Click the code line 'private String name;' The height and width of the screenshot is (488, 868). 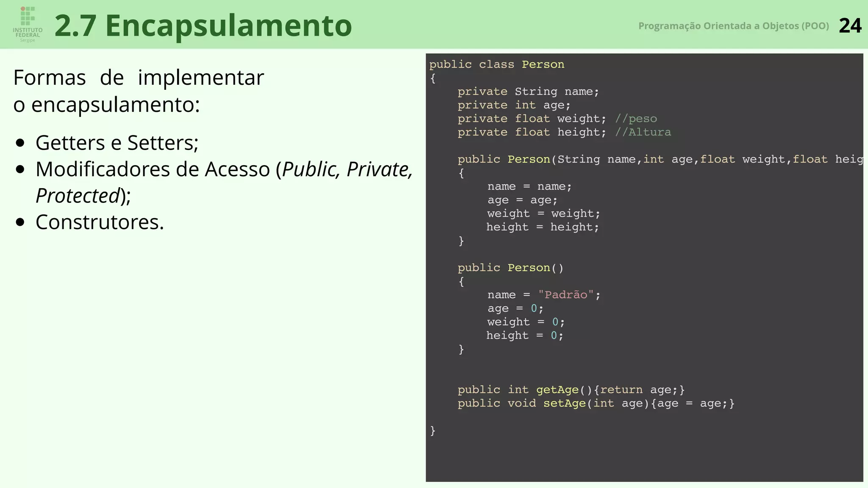[528, 91]
